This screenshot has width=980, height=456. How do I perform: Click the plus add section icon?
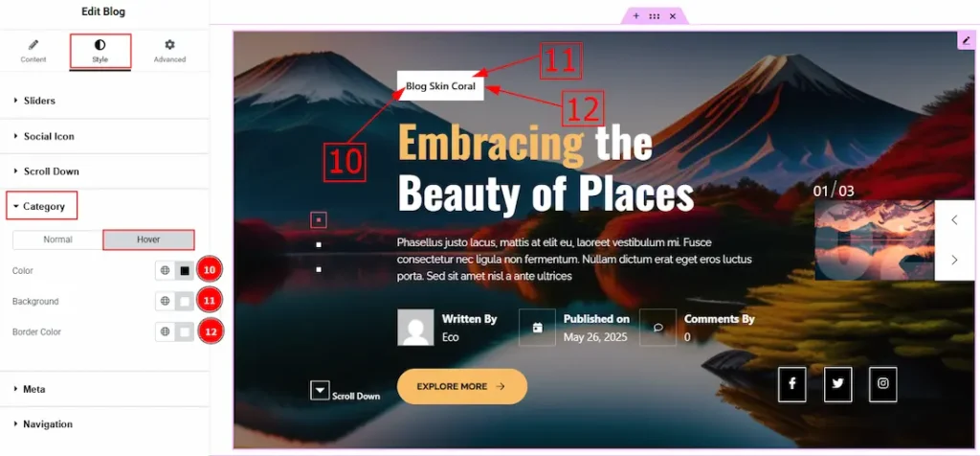click(636, 16)
